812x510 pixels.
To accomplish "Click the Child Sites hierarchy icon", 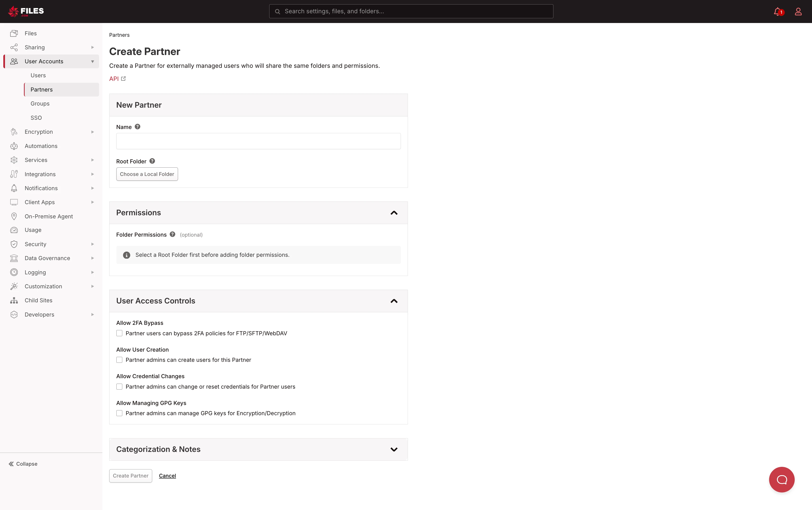I will coord(14,300).
